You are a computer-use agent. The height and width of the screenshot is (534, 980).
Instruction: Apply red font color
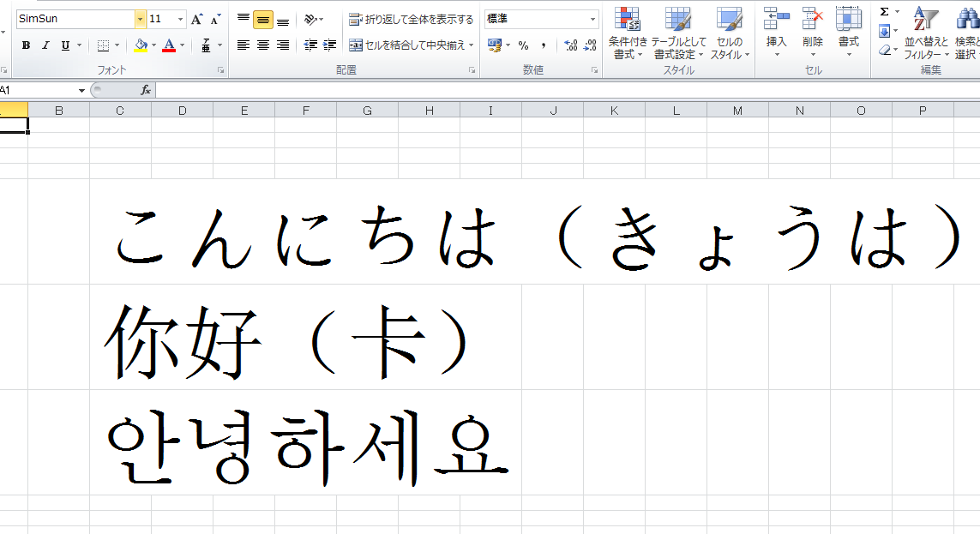(x=169, y=45)
